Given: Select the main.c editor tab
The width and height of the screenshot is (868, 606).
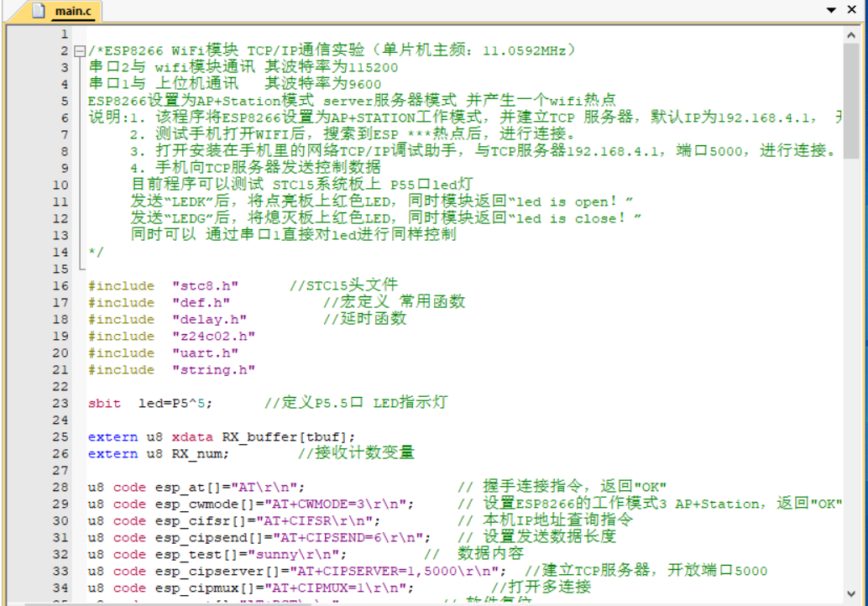Looking at the screenshot, I should click(62, 11).
